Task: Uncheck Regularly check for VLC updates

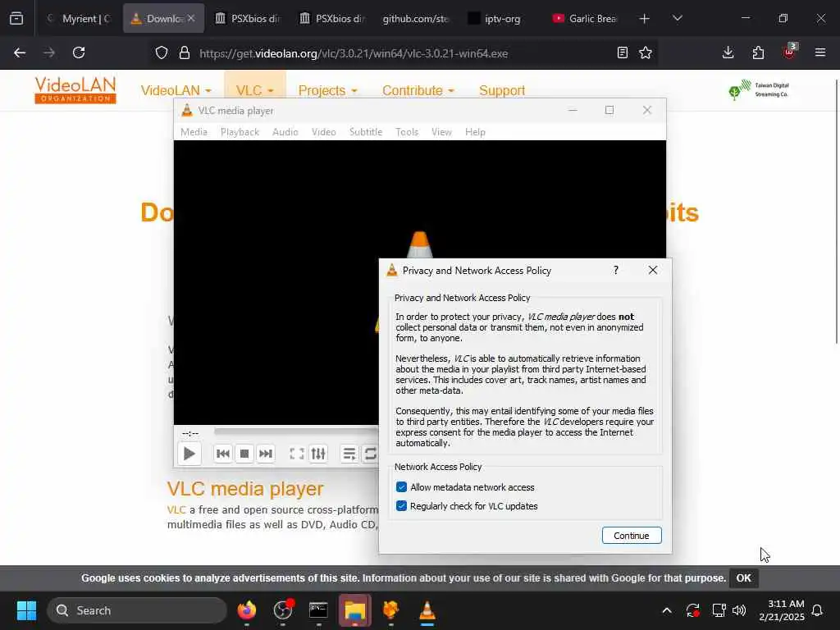Action: pos(401,505)
